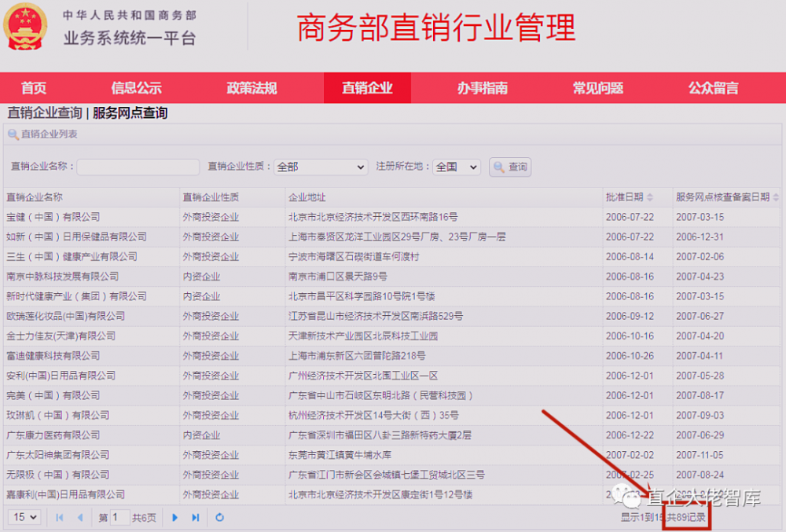Open the 办事指南 menu item

pyautogui.click(x=483, y=88)
